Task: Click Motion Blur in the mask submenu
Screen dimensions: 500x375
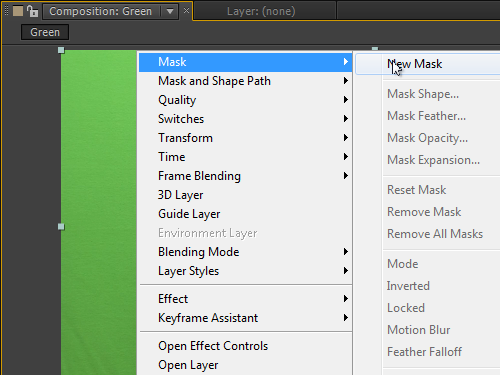Action: coord(418,330)
